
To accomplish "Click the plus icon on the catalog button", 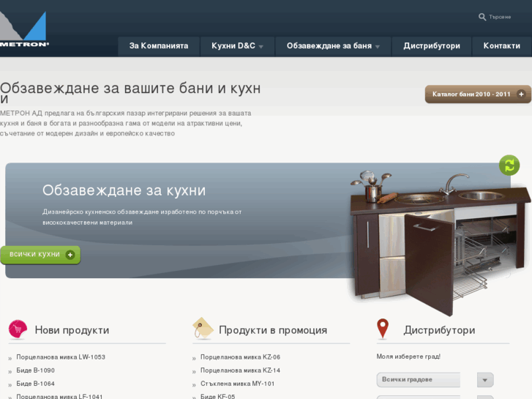I will click(521, 94).
